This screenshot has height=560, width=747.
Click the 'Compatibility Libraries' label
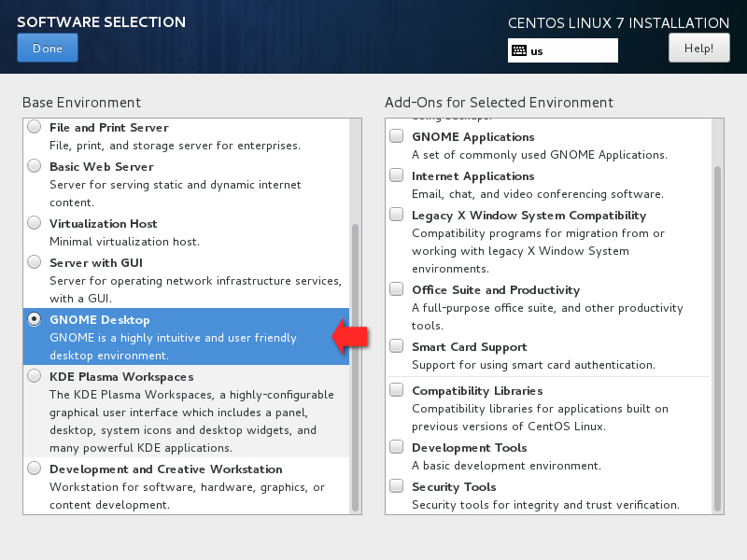click(477, 391)
